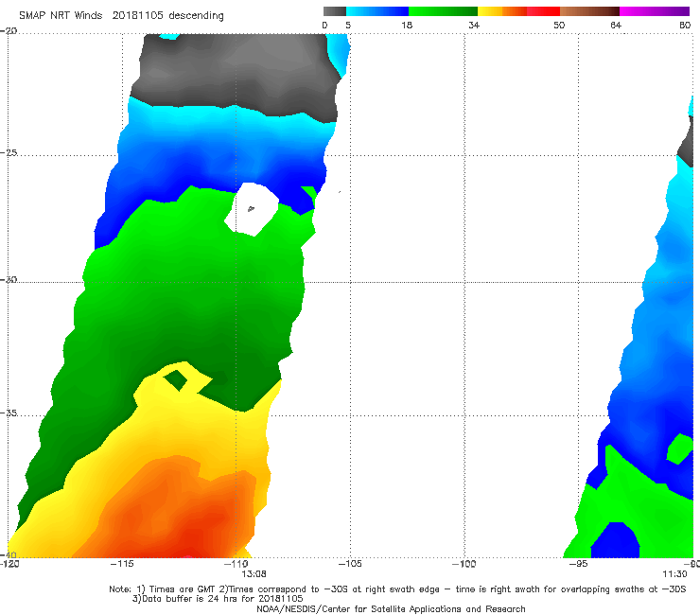Click the color bar label 50
This screenshot has height=615, width=700.
tap(559, 25)
